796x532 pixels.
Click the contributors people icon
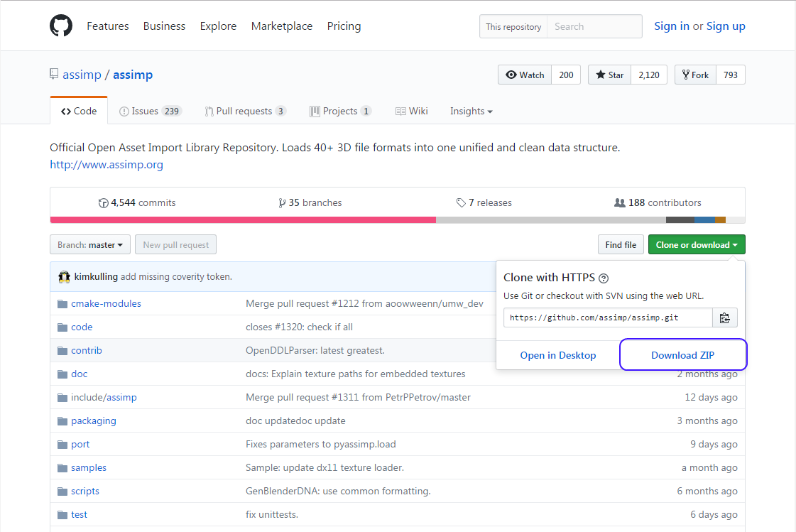[x=619, y=203]
